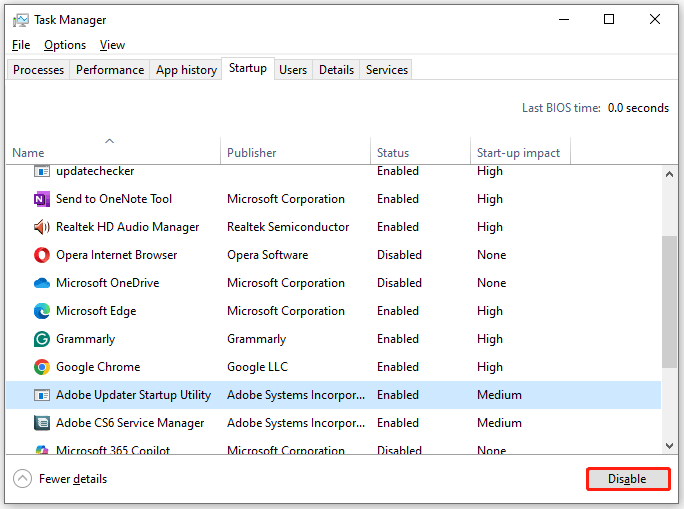Click the Microsoft OneDrive cloud icon

42,283
